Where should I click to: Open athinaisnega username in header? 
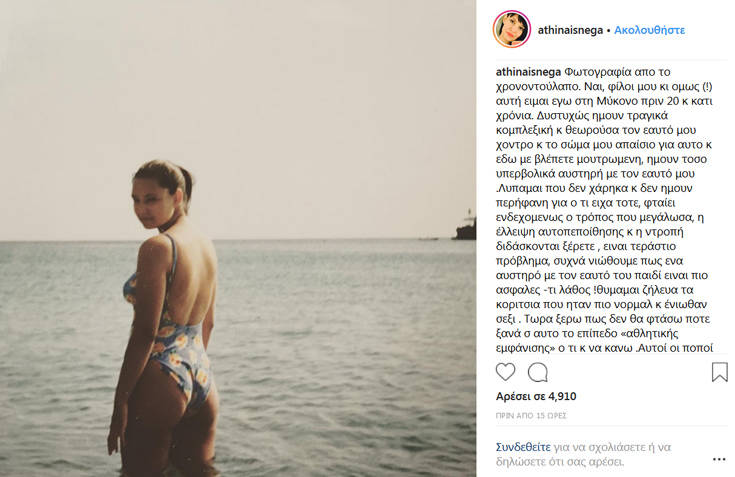coord(570,30)
